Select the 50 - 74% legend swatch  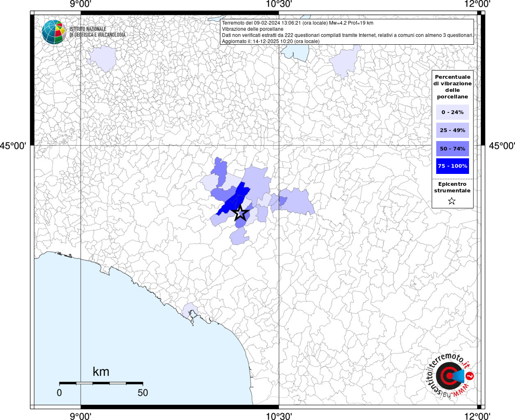coord(453,148)
